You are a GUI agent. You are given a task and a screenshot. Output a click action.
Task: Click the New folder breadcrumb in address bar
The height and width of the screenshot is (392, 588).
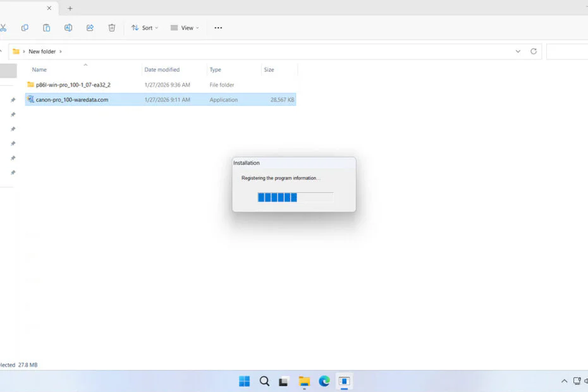[x=42, y=51]
